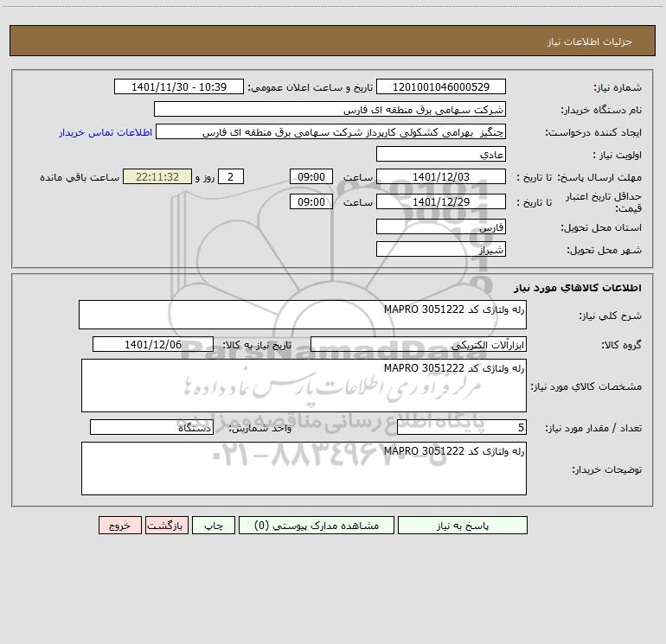Click the 'ساعت باقی مانده' text
Viewport: 666px width, 644px height.
(x=80, y=177)
